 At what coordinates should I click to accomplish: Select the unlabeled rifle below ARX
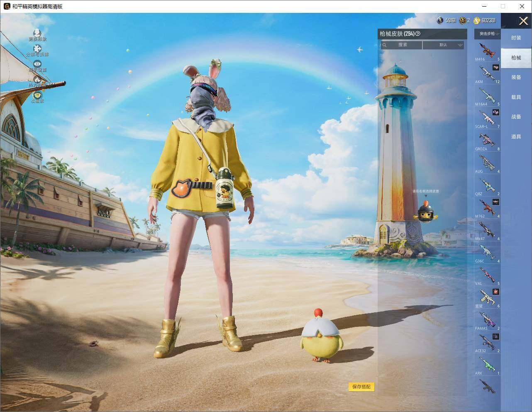(487, 387)
